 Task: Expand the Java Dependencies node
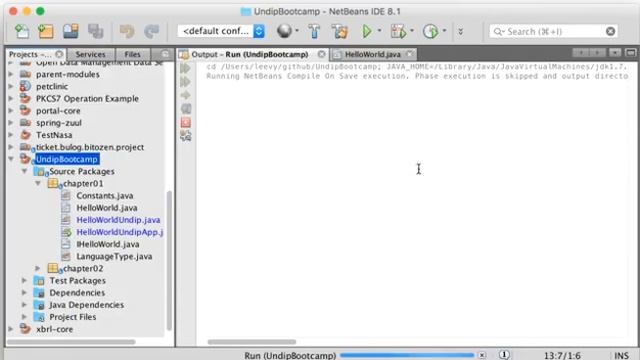coord(24,305)
